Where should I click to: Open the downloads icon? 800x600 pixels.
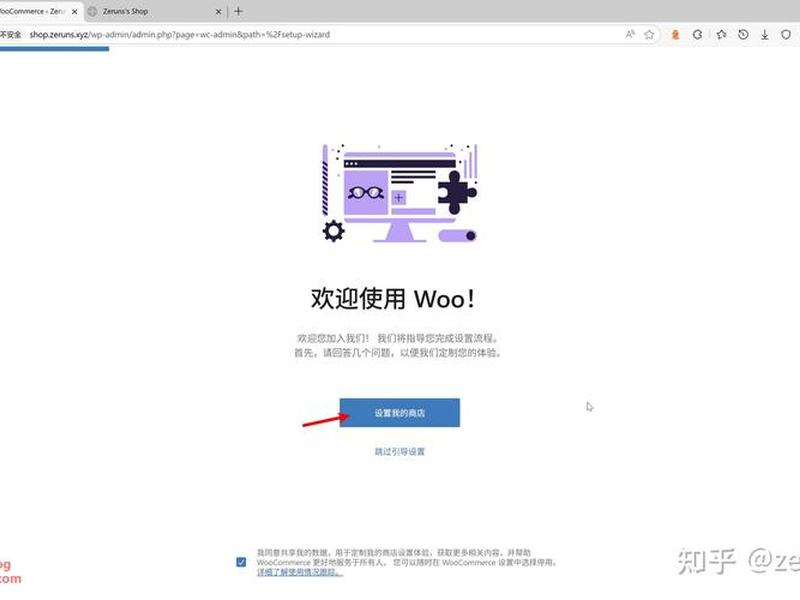pyautogui.click(x=764, y=35)
